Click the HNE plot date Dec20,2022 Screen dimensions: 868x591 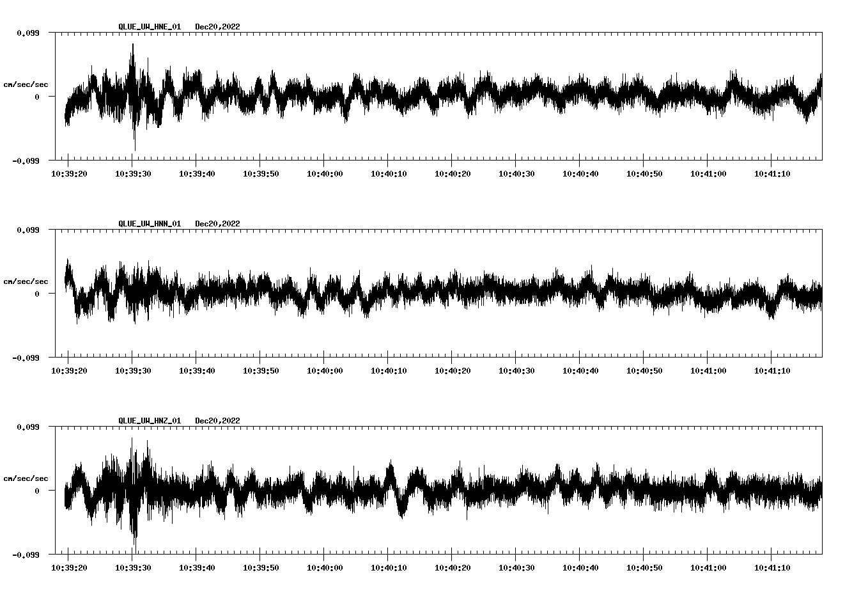coord(218,27)
